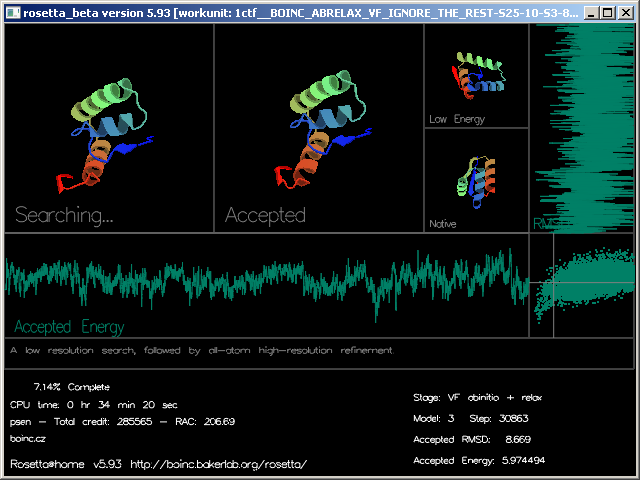The image size is (640, 480).
Task: Click the Searching protein structure model
Action: 107,134
